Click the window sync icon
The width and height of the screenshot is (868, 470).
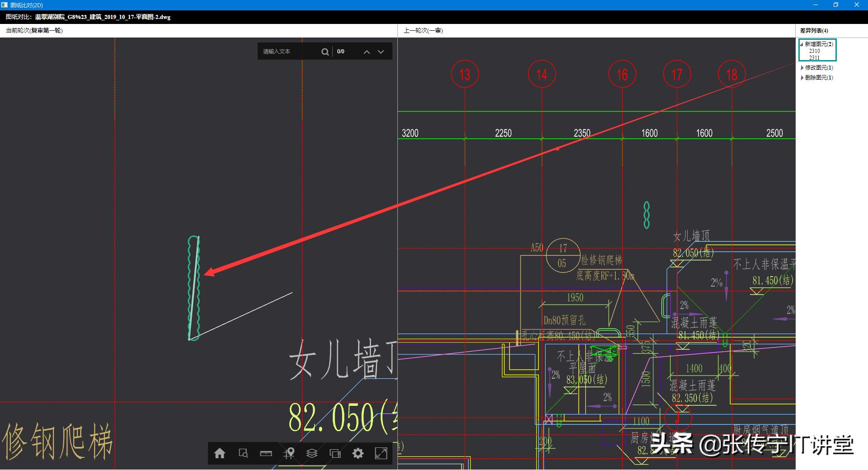click(335, 453)
